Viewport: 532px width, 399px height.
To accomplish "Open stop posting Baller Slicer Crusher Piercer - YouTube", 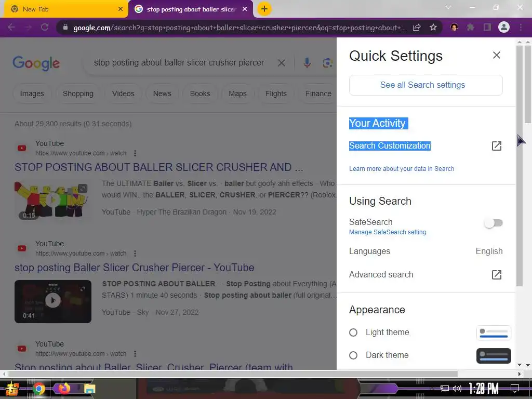I will tap(135, 268).
